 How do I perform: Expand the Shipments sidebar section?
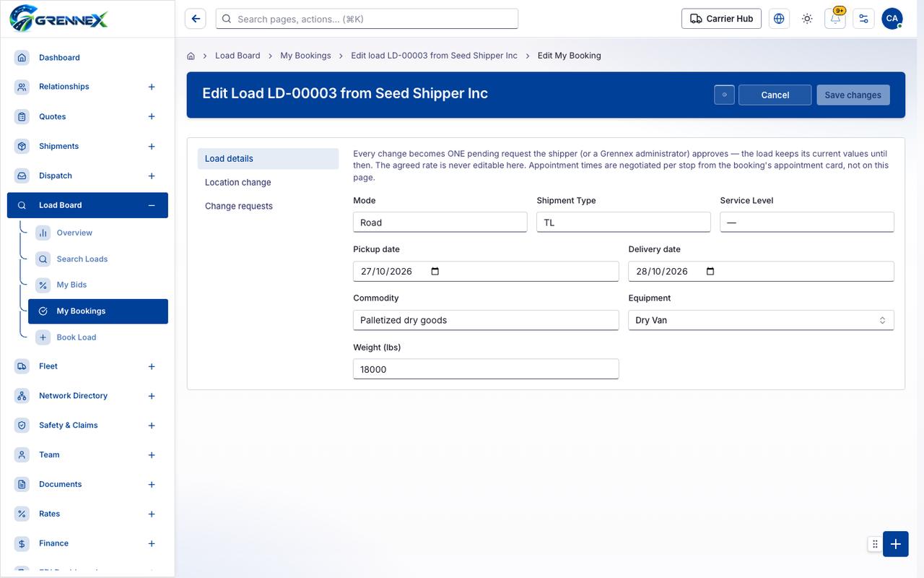[152, 146]
